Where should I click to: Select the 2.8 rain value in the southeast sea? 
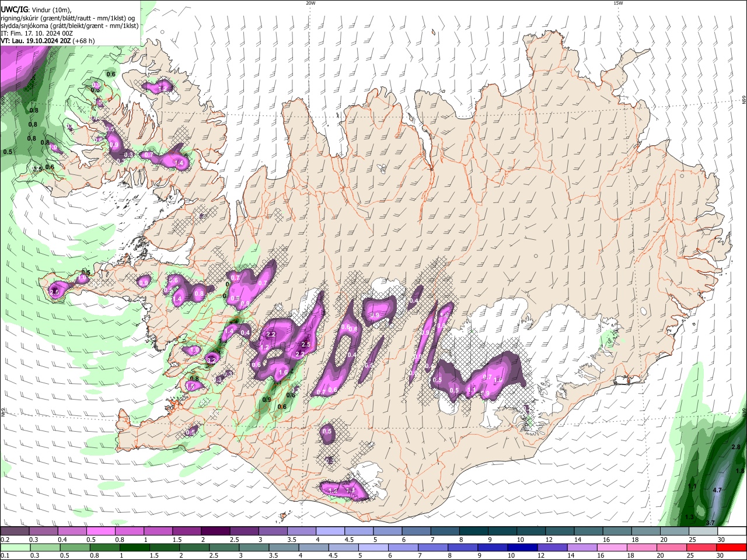coord(736,447)
